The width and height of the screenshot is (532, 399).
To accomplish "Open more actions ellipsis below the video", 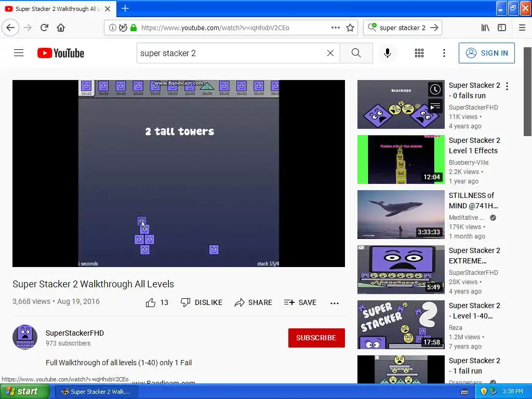I will coord(335,303).
